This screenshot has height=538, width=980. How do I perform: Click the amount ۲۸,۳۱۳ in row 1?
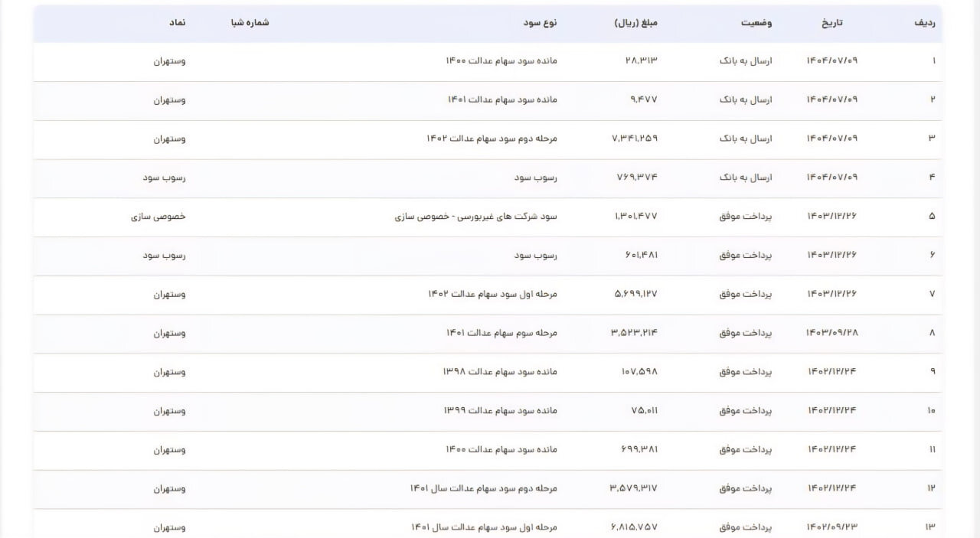tap(642, 60)
